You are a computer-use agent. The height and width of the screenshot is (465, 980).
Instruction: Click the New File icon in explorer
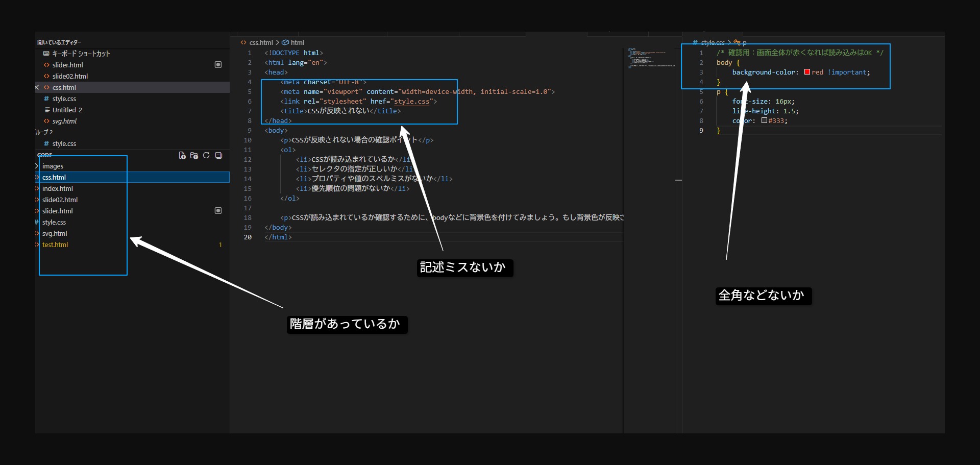[x=182, y=156]
